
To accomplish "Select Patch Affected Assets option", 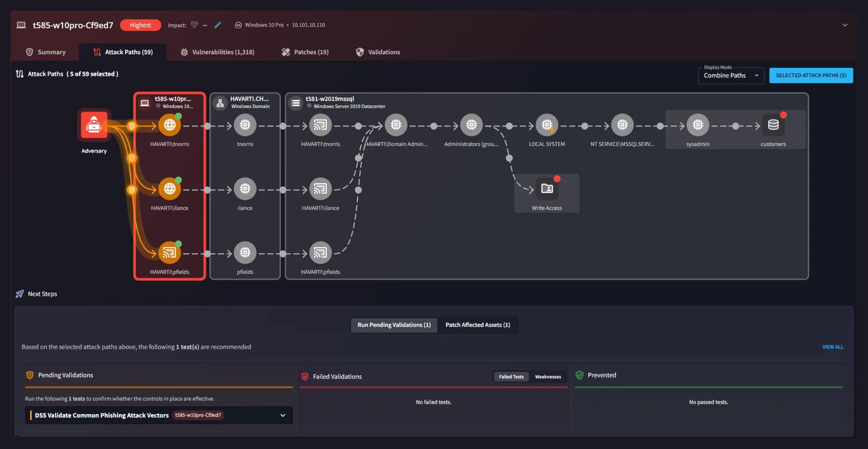I will (477, 325).
